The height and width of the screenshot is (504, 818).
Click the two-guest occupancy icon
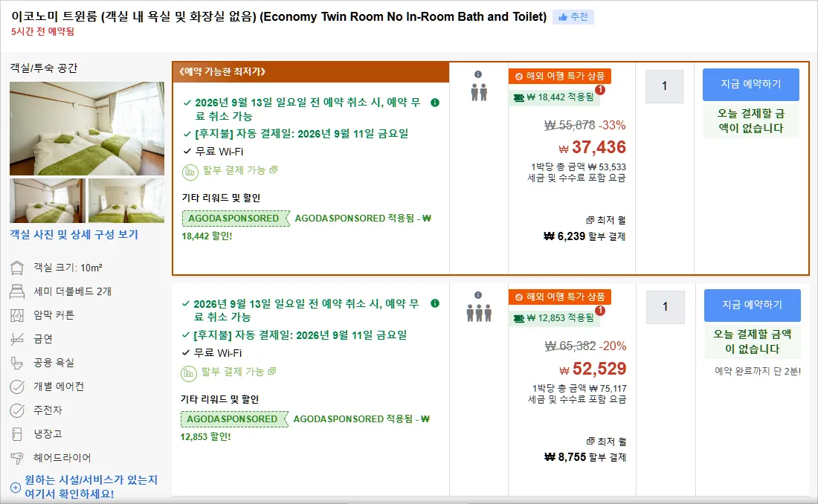pos(479,92)
